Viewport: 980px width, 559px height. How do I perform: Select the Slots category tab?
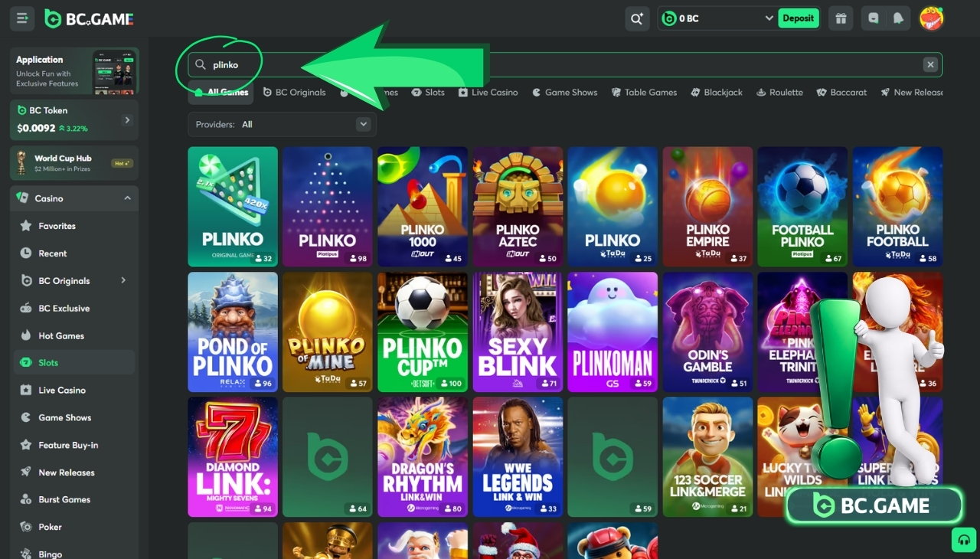point(428,93)
